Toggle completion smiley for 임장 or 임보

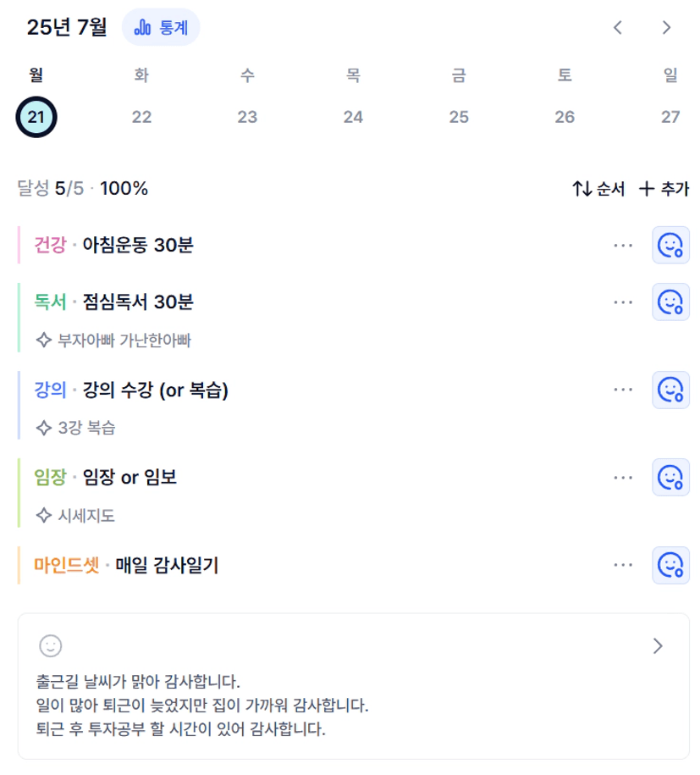click(670, 478)
